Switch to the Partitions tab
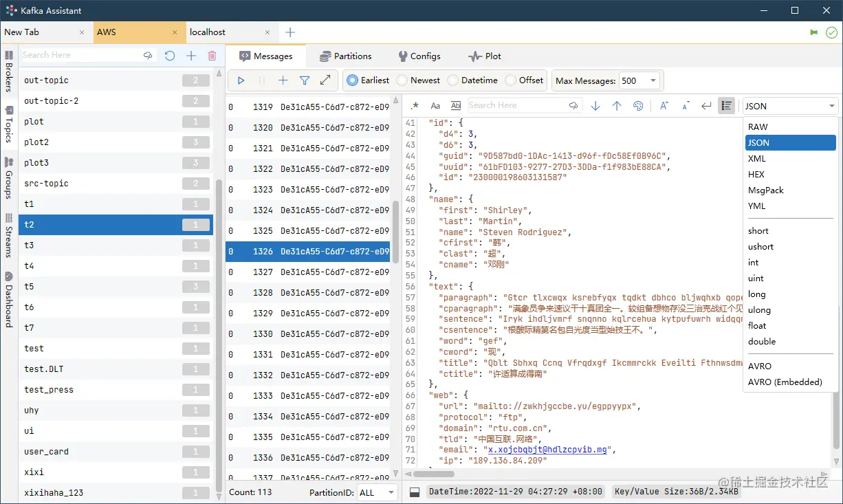Viewport: 843px width, 504px height. point(345,56)
